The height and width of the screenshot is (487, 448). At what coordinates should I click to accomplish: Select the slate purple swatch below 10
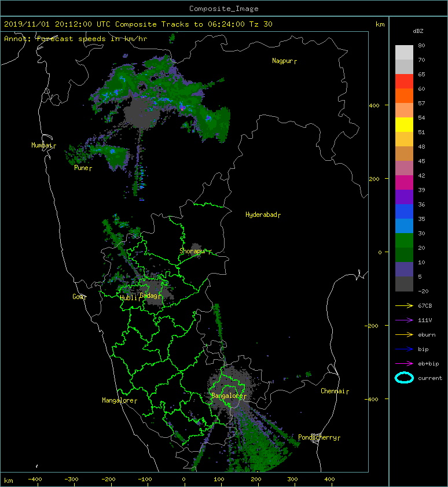[x=404, y=269]
